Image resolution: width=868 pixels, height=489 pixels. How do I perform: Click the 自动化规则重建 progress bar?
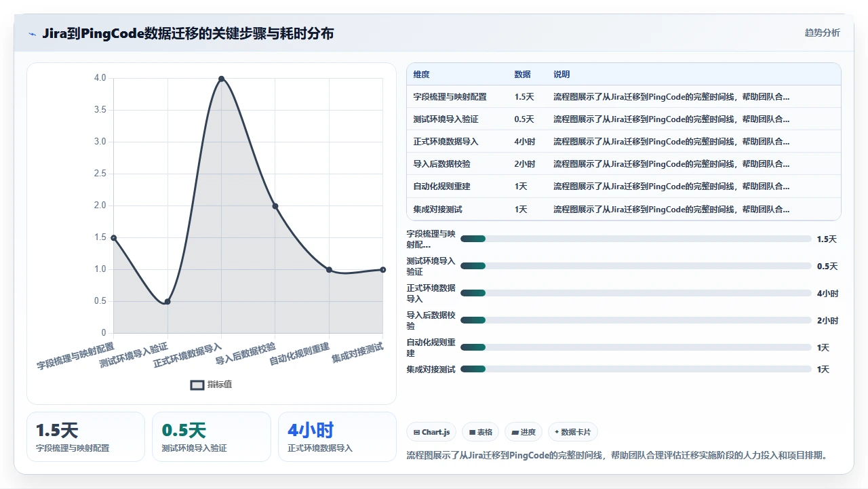(635, 347)
